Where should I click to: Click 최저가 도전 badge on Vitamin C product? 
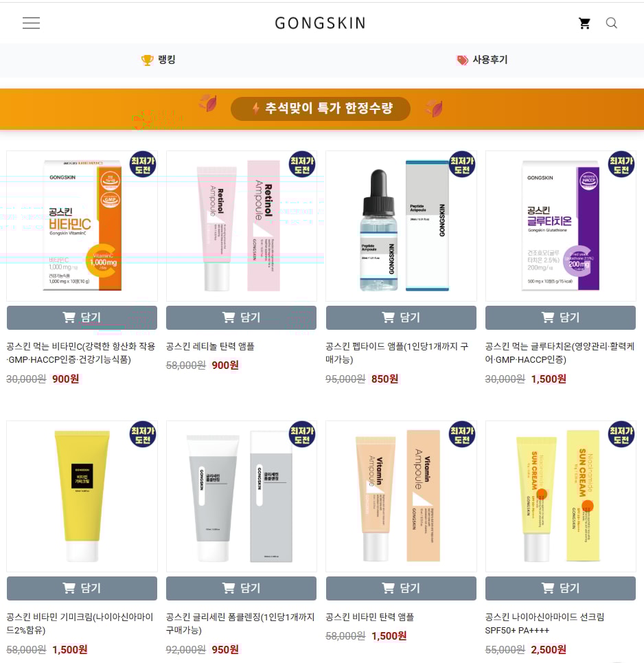pos(143,164)
